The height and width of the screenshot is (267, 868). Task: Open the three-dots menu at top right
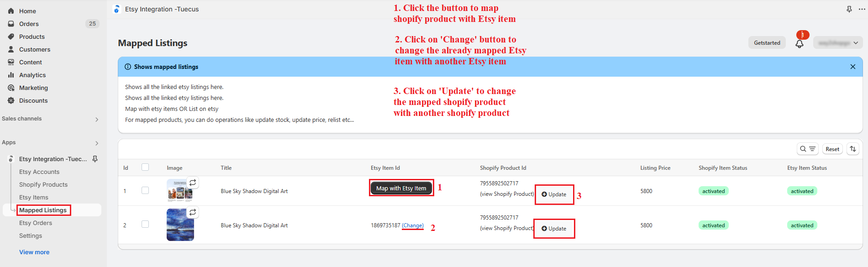[862, 9]
